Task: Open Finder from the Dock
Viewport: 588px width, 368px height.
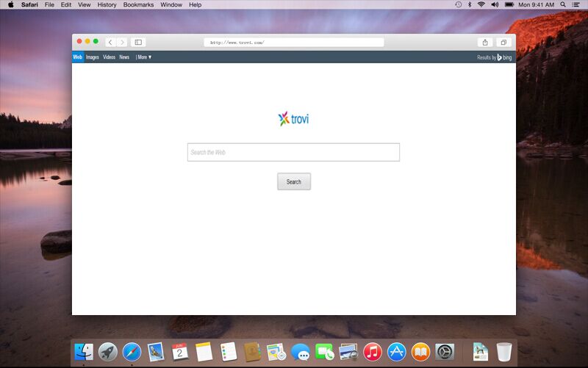Action: (x=84, y=352)
